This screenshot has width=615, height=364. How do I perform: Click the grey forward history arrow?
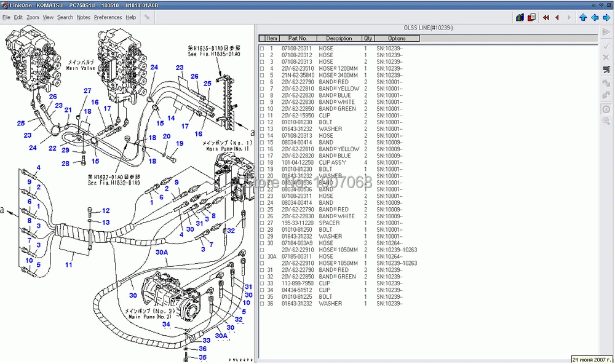(x=569, y=17)
